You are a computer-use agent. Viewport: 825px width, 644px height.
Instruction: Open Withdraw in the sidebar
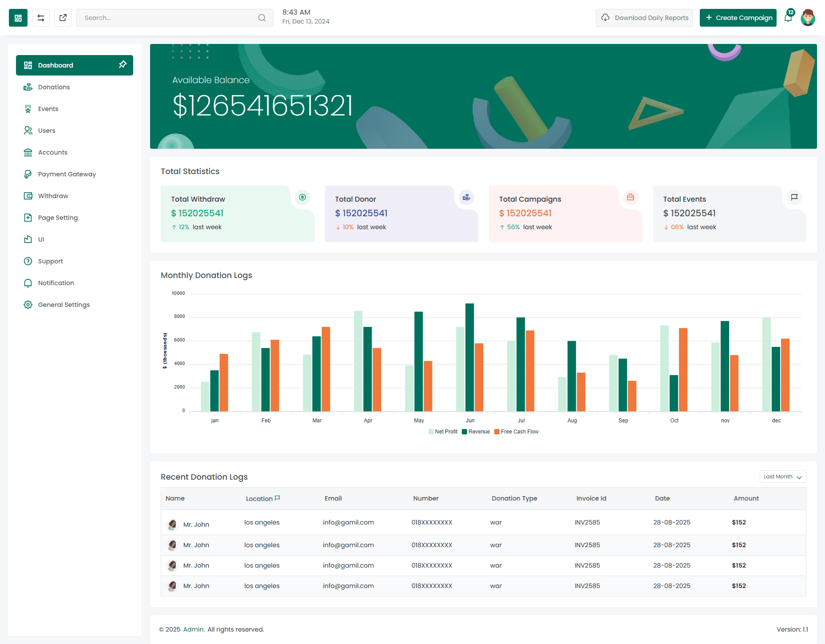(x=75, y=196)
